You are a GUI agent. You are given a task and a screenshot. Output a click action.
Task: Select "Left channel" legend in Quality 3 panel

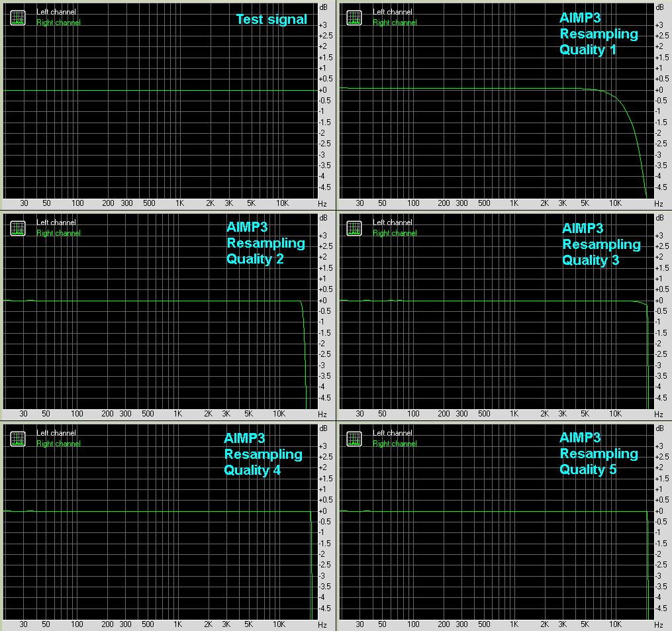tap(393, 222)
